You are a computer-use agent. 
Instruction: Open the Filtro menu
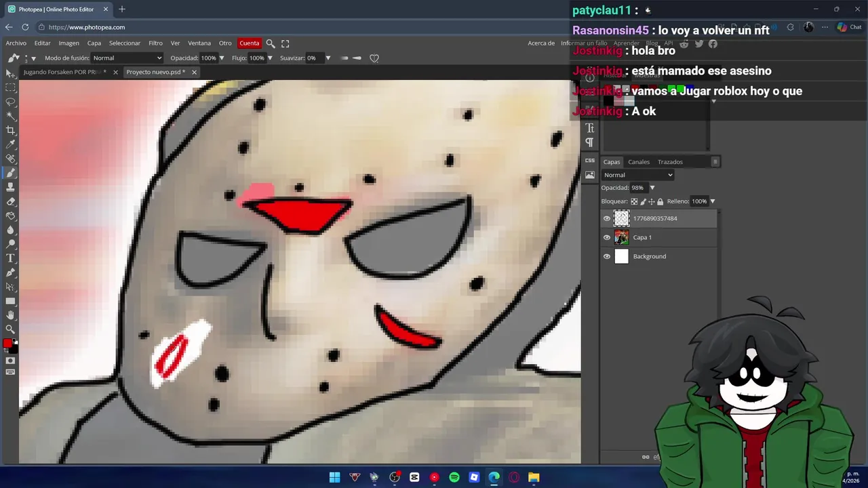(x=155, y=43)
